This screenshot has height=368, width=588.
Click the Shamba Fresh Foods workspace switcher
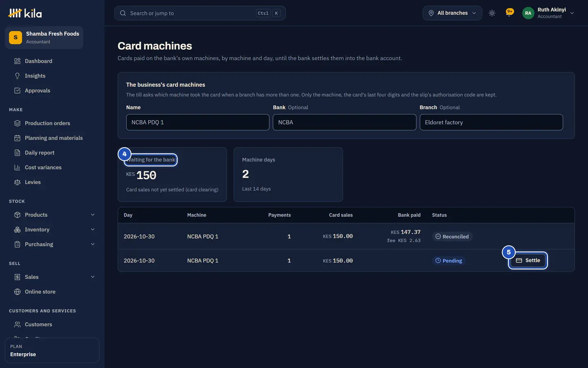pyautogui.click(x=44, y=38)
